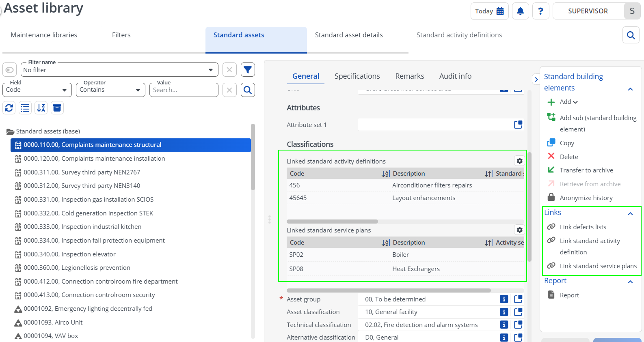Click Link standard service plans

(592, 266)
